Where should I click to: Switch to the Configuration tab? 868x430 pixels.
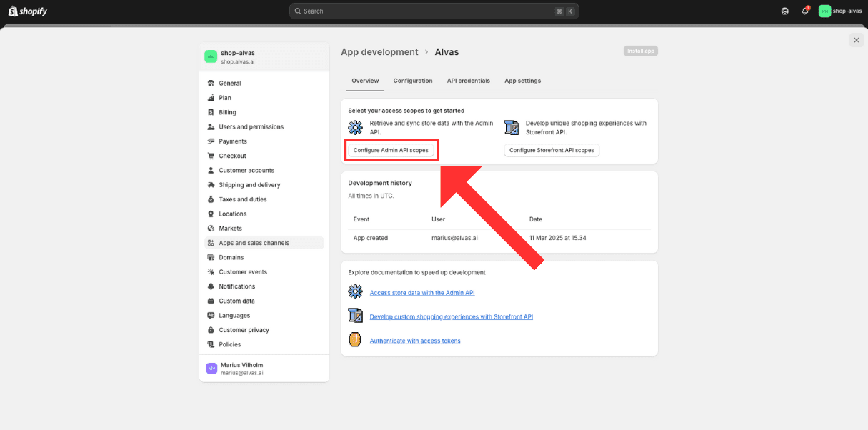[x=413, y=81]
